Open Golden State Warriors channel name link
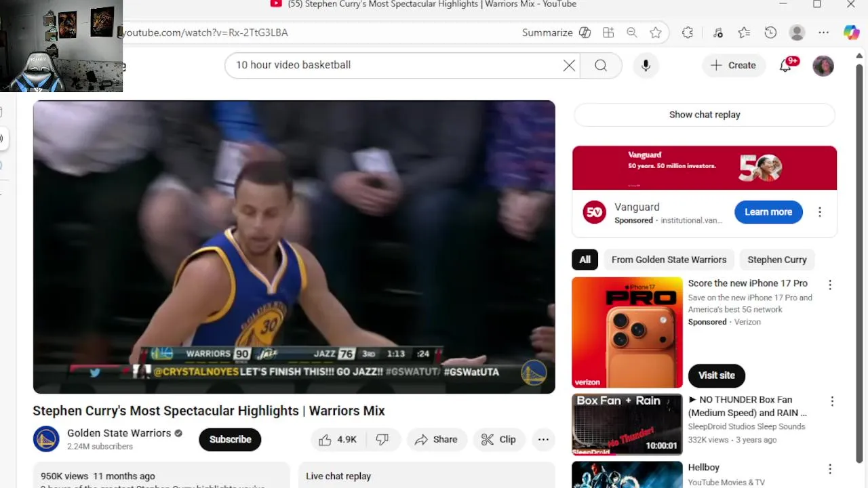Screen dimensions: 868x488 tap(119, 433)
